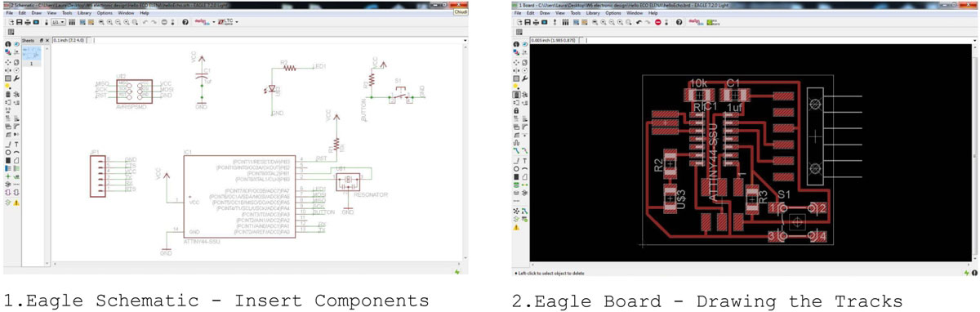Expand the LTC spice dropdown arrow

[x=237, y=22]
